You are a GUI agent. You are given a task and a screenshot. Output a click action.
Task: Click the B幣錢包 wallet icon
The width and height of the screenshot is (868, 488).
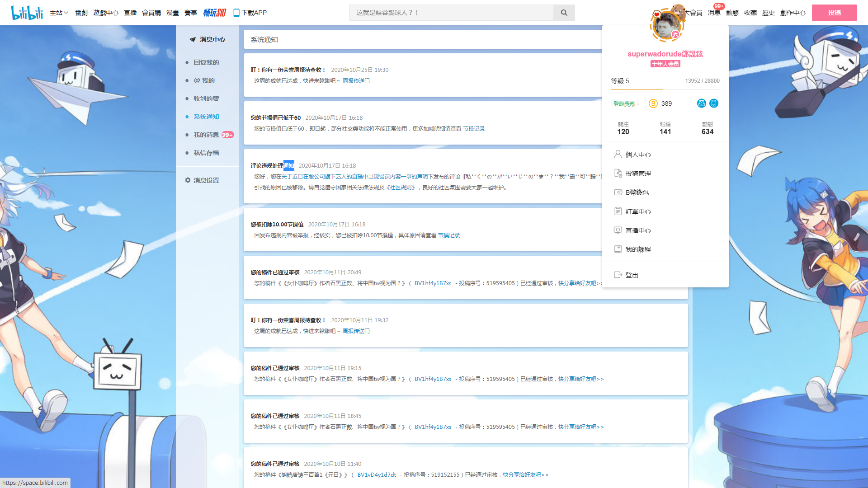[618, 192]
